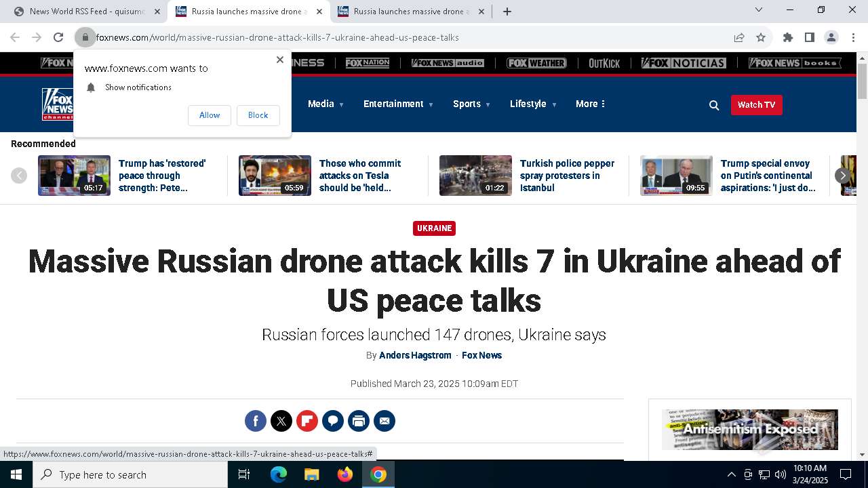
Task: Play the Turkish police video thumbnail
Action: point(475,176)
